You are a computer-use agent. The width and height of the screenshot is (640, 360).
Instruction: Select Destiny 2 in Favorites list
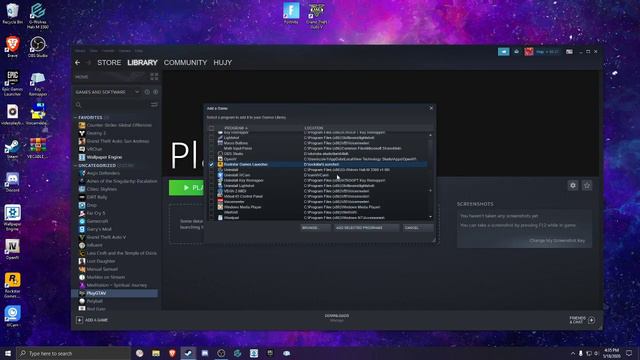click(x=96, y=133)
